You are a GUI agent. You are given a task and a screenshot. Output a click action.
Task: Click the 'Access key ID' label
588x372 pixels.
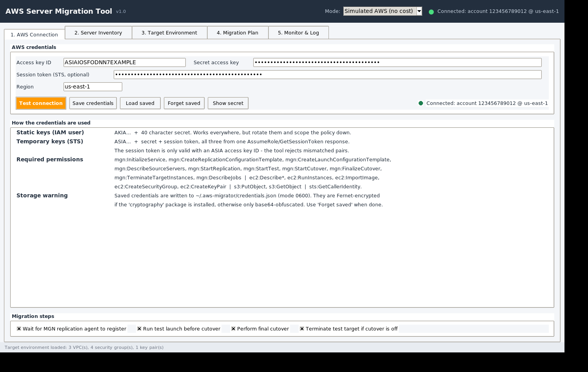click(x=34, y=63)
